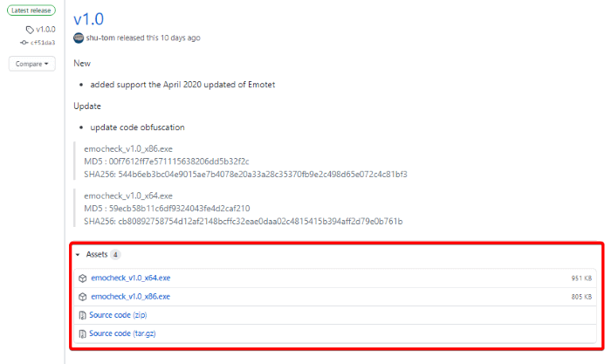Click the emocheck_v1.0_x86.exe name in the hash block
This screenshot has width=611, height=364.
(x=128, y=149)
